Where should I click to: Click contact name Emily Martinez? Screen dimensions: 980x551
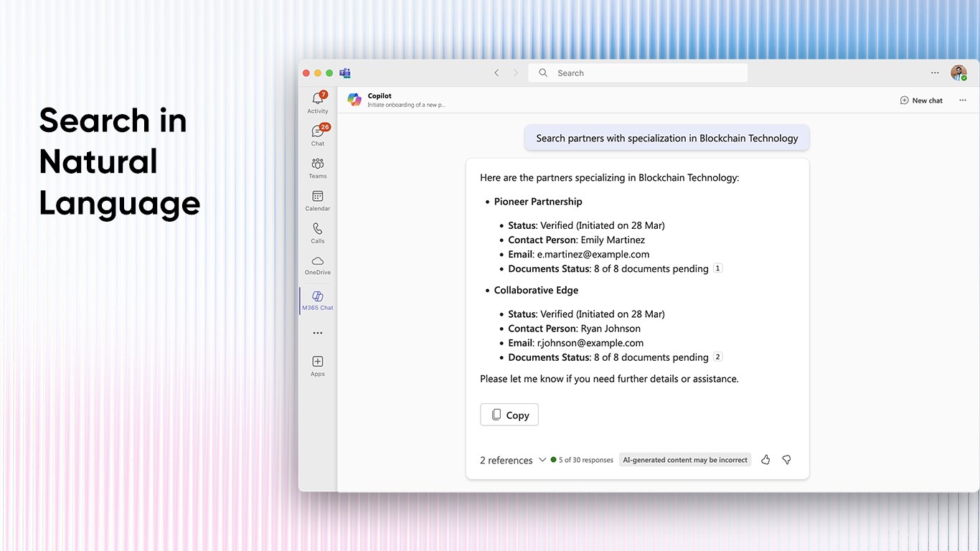tap(613, 240)
